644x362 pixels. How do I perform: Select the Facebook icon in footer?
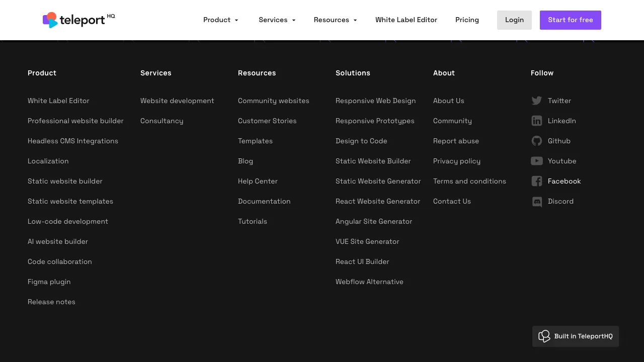tap(537, 181)
